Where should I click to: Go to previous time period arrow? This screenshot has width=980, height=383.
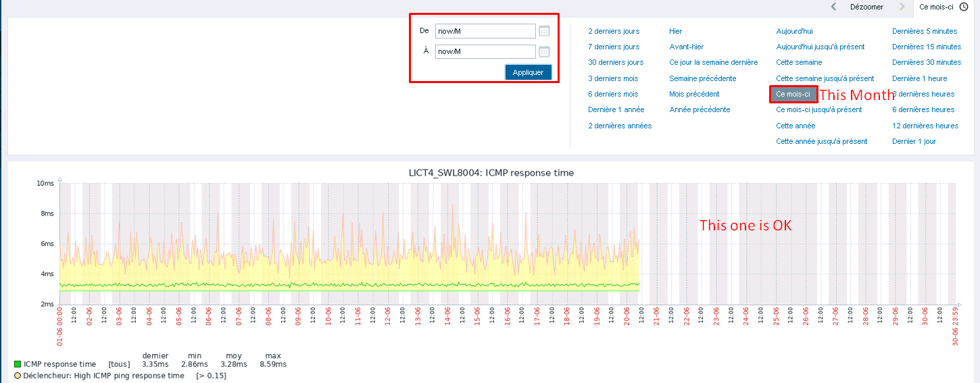click(834, 7)
